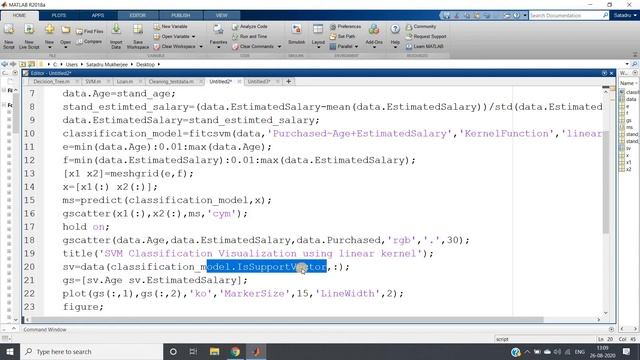The height and width of the screenshot is (360, 640).
Task: Switch to the HOME ribbon tab
Action: [19, 16]
